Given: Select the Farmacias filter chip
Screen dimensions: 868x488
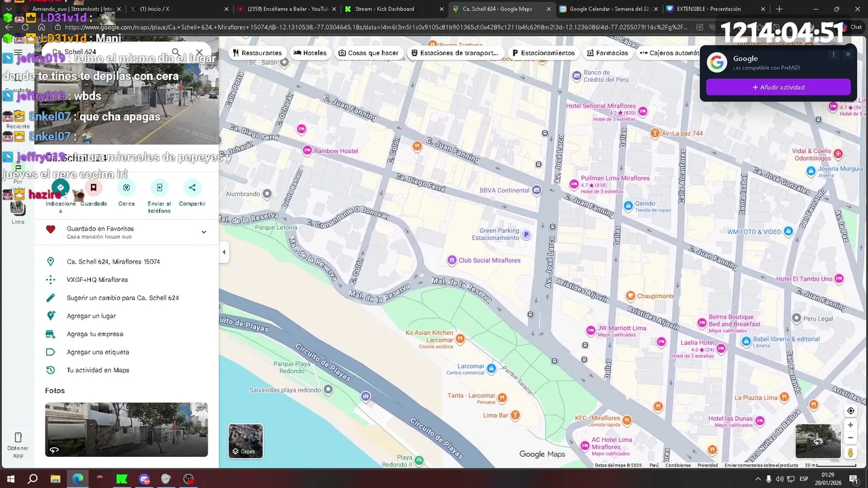Looking at the screenshot, I should click(x=608, y=53).
